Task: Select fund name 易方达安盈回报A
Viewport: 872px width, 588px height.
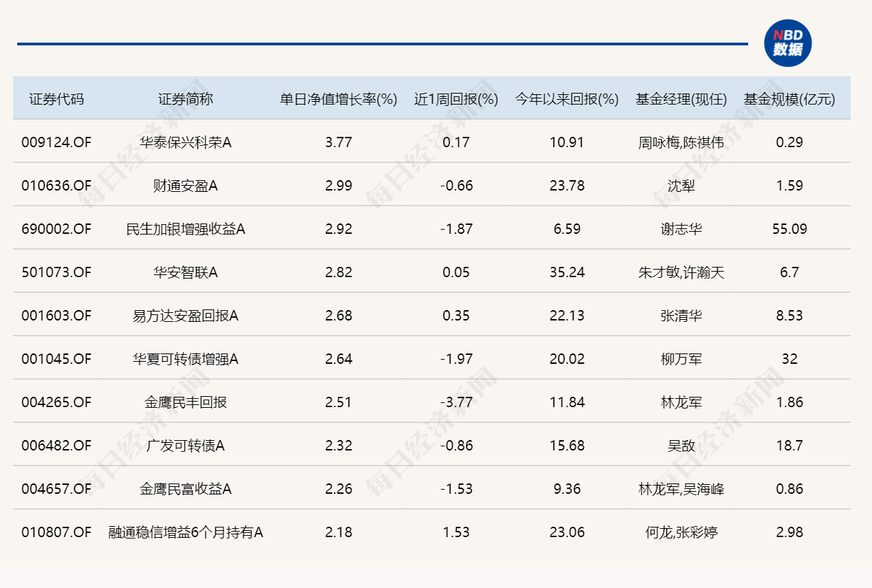Action: coord(186,316)
